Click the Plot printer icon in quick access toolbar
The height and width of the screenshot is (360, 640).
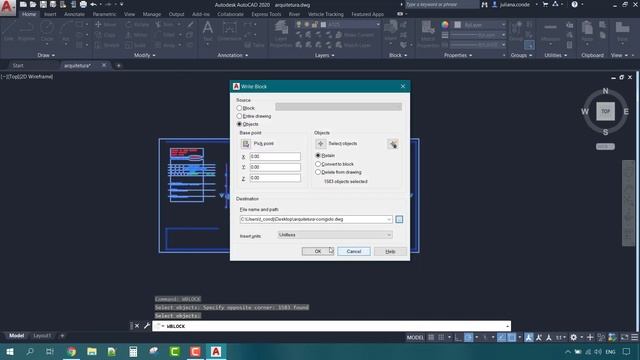83,4
